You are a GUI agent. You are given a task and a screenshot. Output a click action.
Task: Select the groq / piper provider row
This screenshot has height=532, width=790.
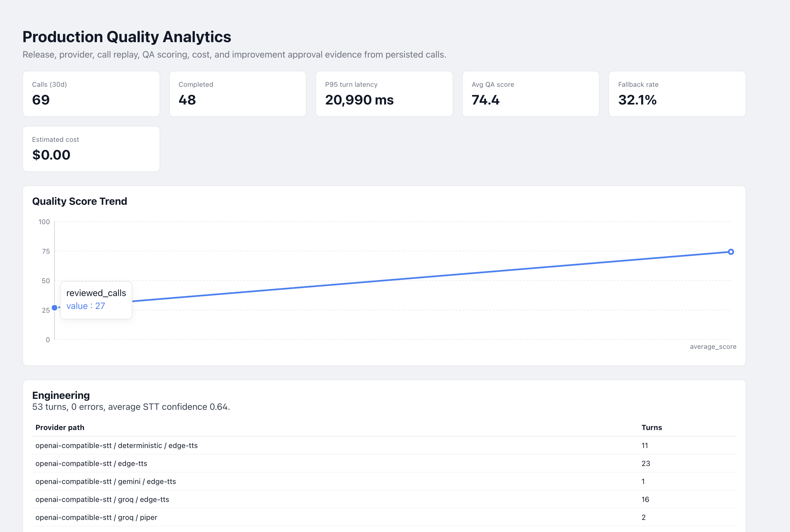[x=384, y=517]
